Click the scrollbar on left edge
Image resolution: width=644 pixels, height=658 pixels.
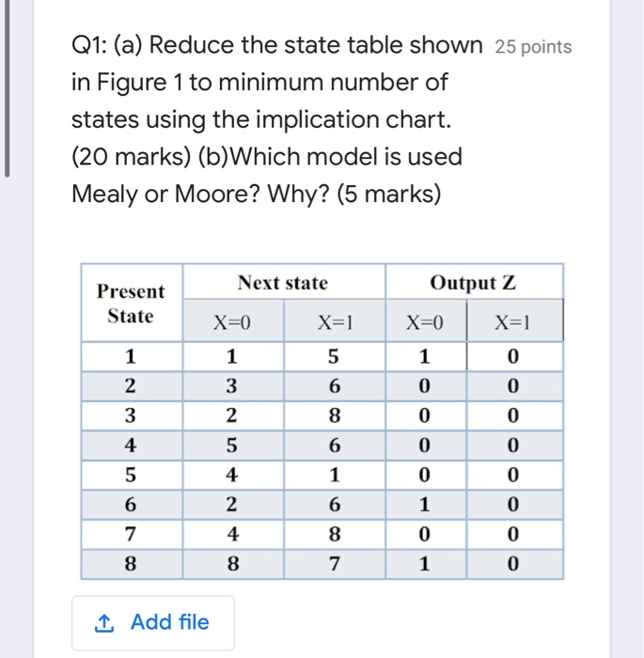(7, 88)
